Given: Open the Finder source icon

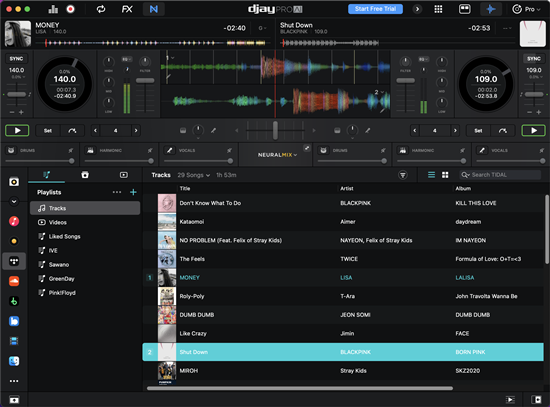Looking at the screenshot, I should coord(14,361).
